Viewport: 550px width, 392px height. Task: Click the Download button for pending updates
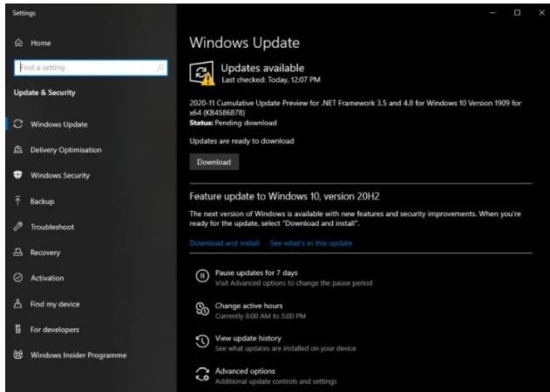[214, 162]
